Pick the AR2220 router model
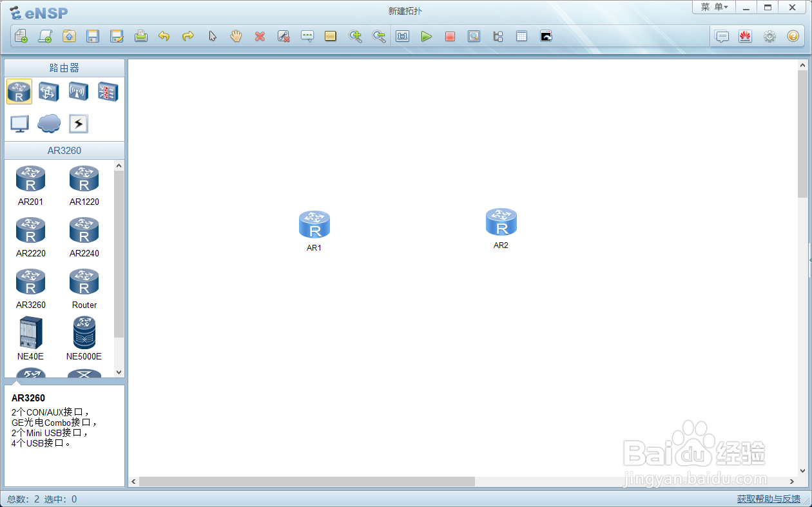The width and height of the screenshot is (812, 507). (31, 237)
